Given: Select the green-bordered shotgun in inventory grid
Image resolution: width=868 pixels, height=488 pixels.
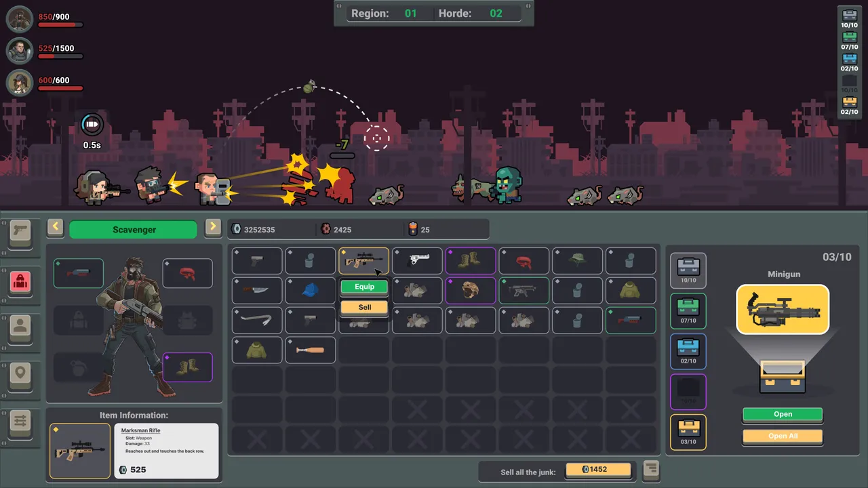Looking at the screenshot, I should point(631,321).
